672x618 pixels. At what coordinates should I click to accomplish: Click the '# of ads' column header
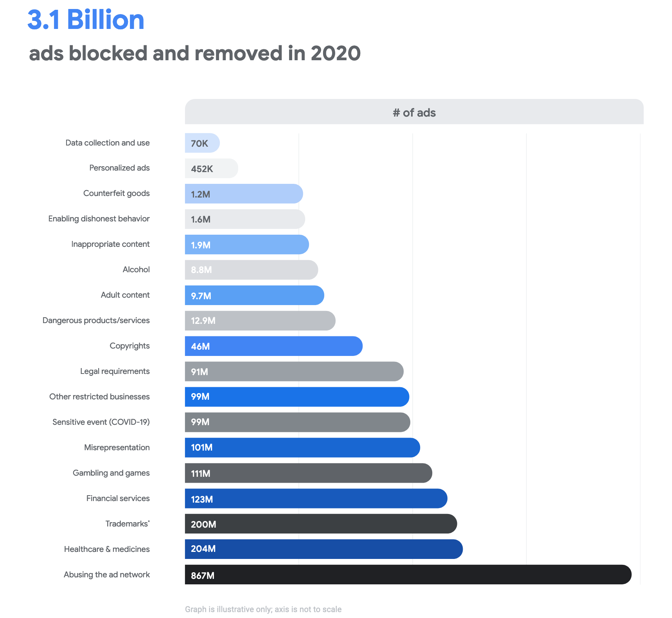414,112
